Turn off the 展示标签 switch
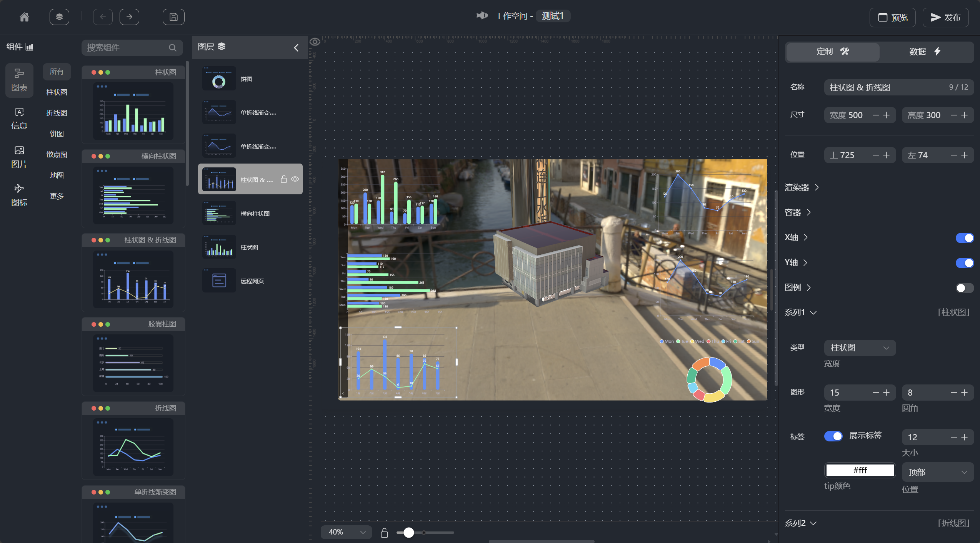 pyautogui.click(x=833, y=436)
